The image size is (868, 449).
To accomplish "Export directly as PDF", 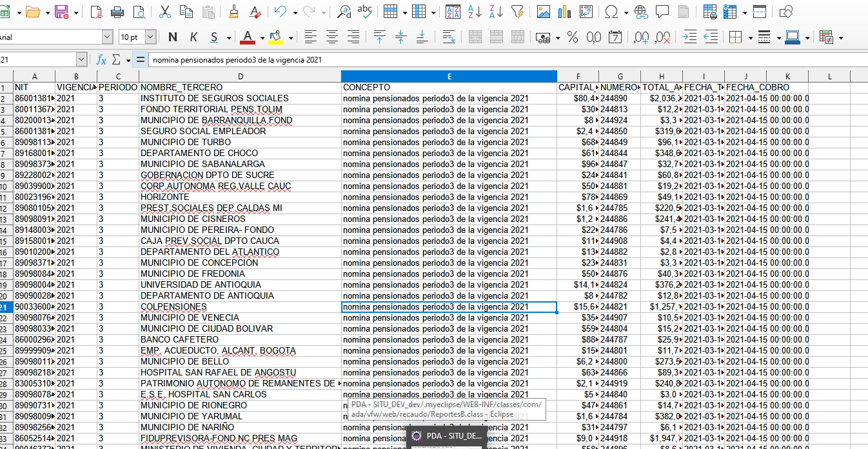I will pos(96,12).
